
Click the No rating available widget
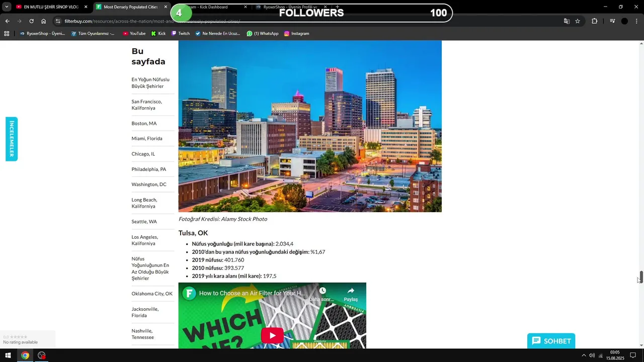[x=27, y=339]
